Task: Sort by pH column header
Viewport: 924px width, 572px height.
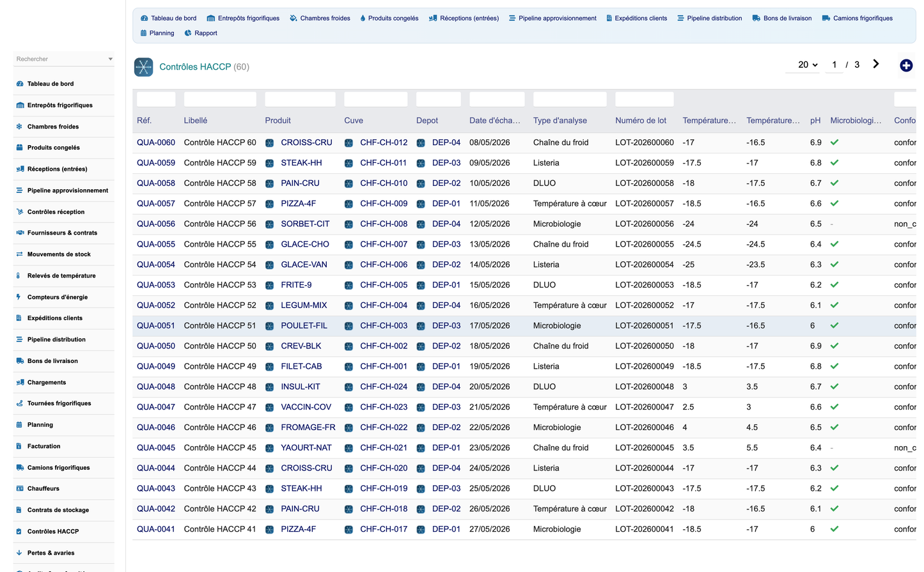Action: pyautogui.click(x=815, y=120)
